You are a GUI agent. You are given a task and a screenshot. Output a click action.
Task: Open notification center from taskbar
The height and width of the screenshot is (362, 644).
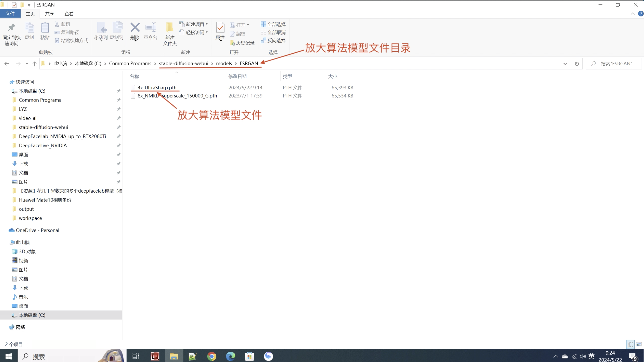pos(633,357)
